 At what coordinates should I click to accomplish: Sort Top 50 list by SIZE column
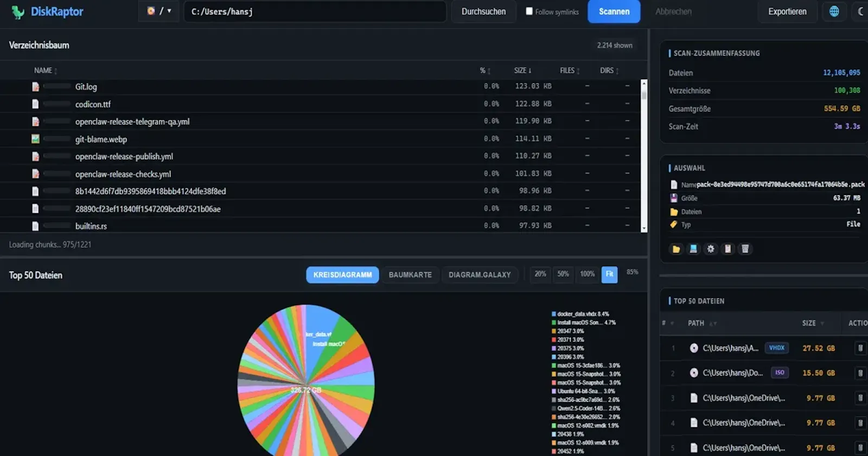click(813, 323)
